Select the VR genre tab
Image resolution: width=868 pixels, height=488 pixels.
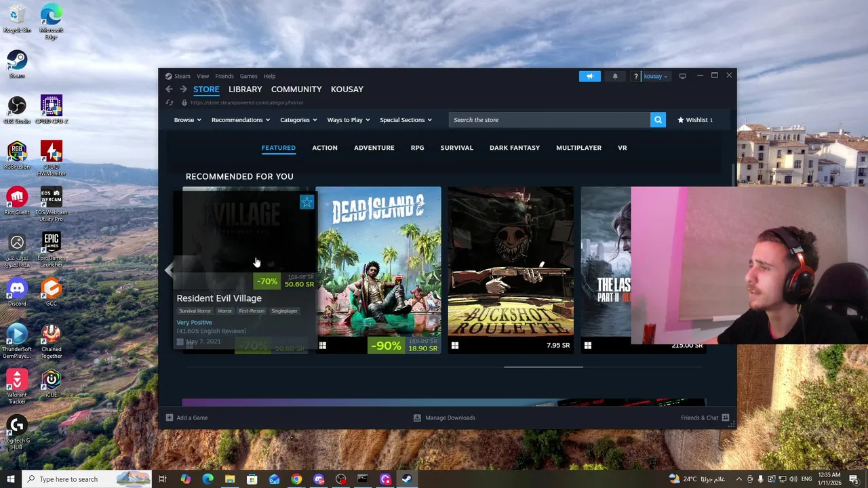tap(622, 148)
